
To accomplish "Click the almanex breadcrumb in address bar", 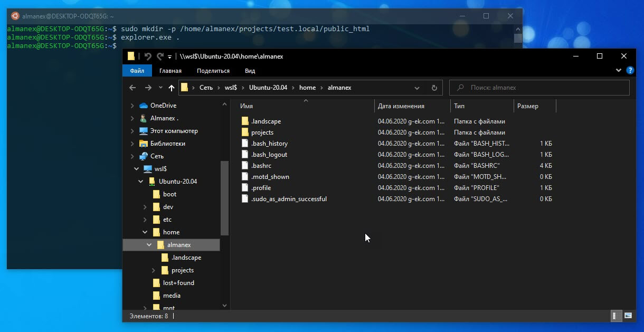I will tap(339, 88).
